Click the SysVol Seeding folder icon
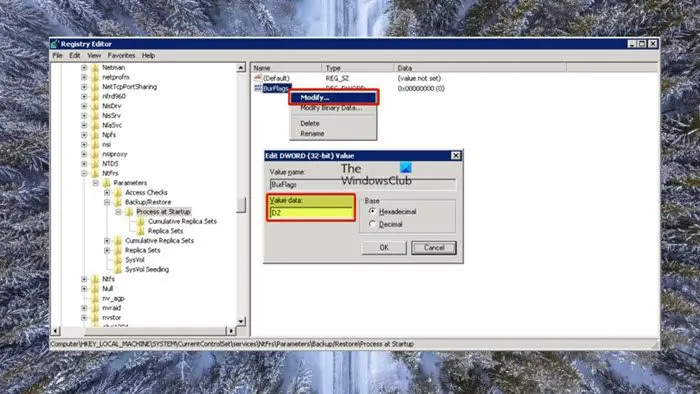Image resolution: width=700 pixels, height=394 pixels. (x=118, y=270)
